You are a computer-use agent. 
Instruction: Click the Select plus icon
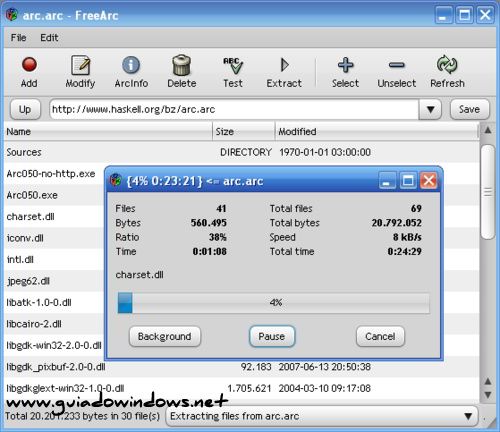pos(345,65)
